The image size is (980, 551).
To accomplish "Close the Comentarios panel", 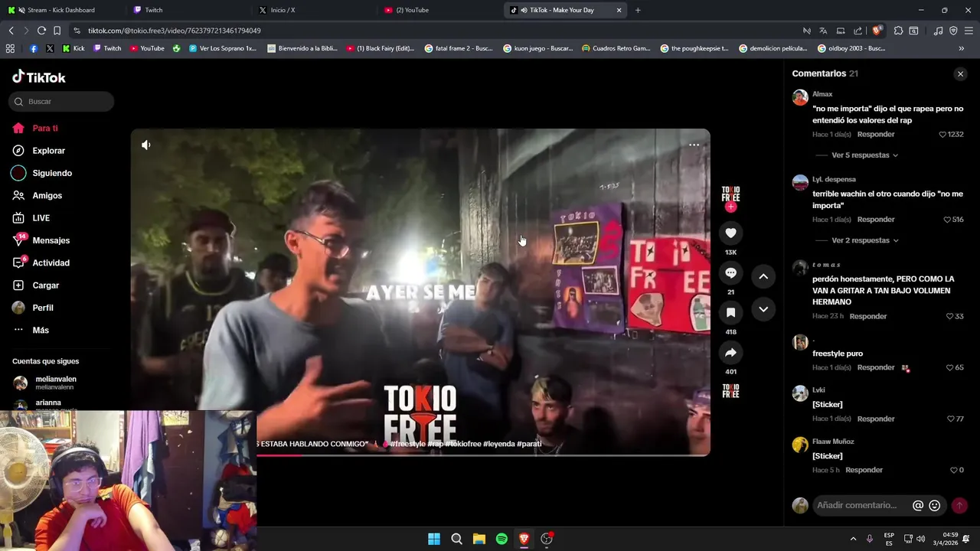I will pos(960,73).
